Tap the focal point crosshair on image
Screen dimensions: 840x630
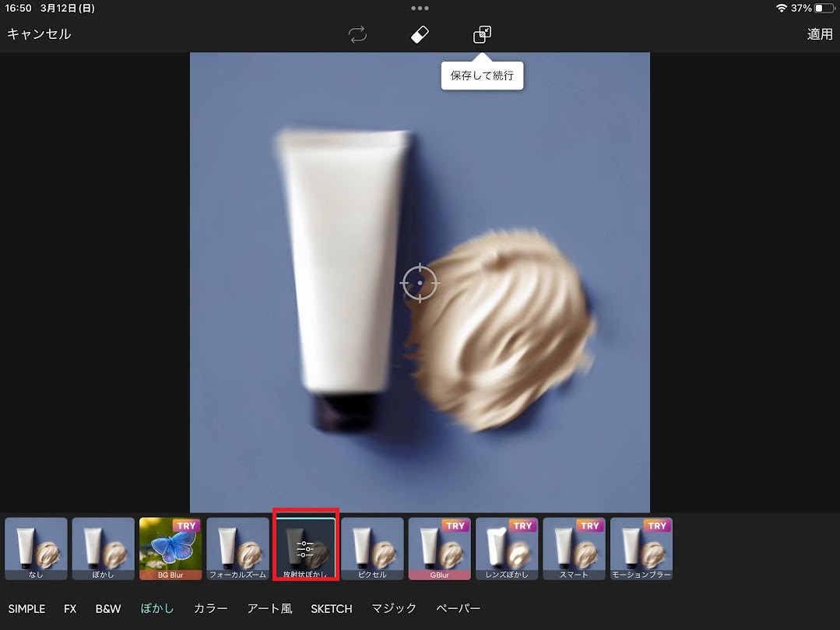pos(420,282)
